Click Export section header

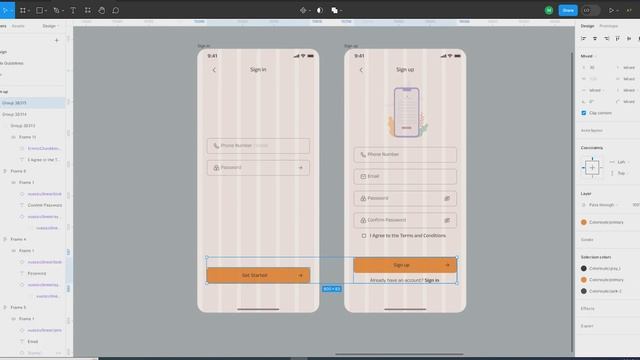pyautogui.click(x=587, y=326)
